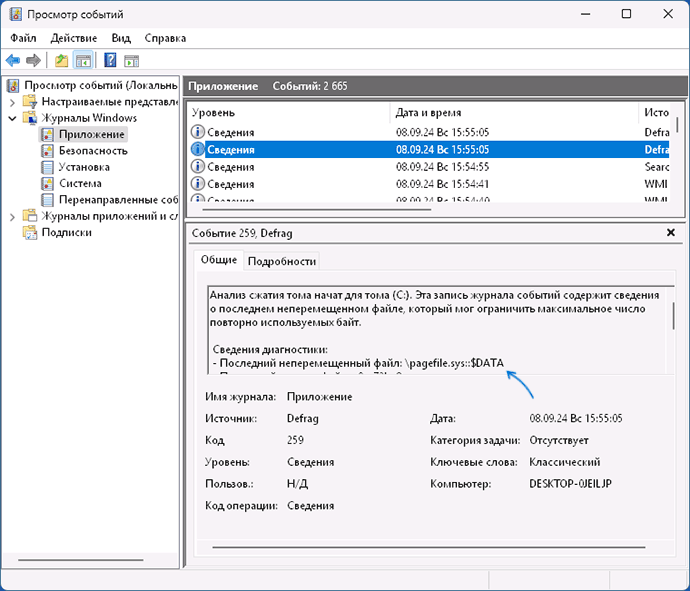Click info icon of first 15:55:05 event
This screenshot has height=591, width=690.
pos(198,132)
